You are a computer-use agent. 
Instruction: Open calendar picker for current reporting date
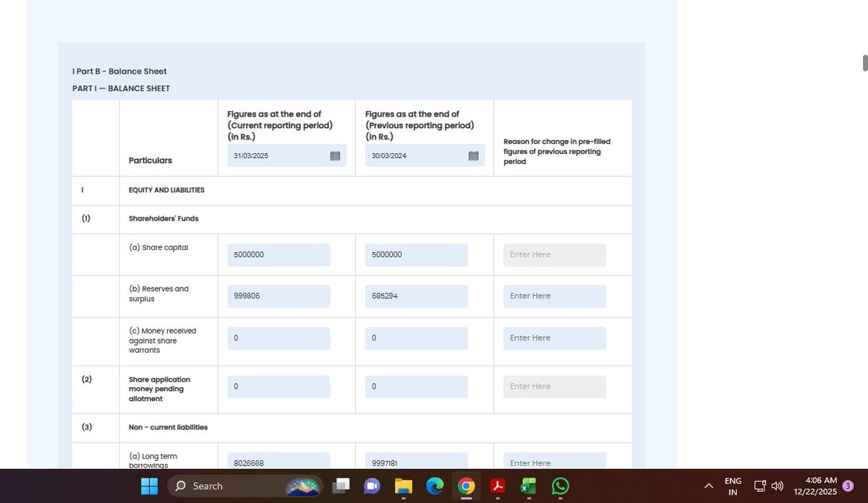pyautogui.click(x=335, y=156)
